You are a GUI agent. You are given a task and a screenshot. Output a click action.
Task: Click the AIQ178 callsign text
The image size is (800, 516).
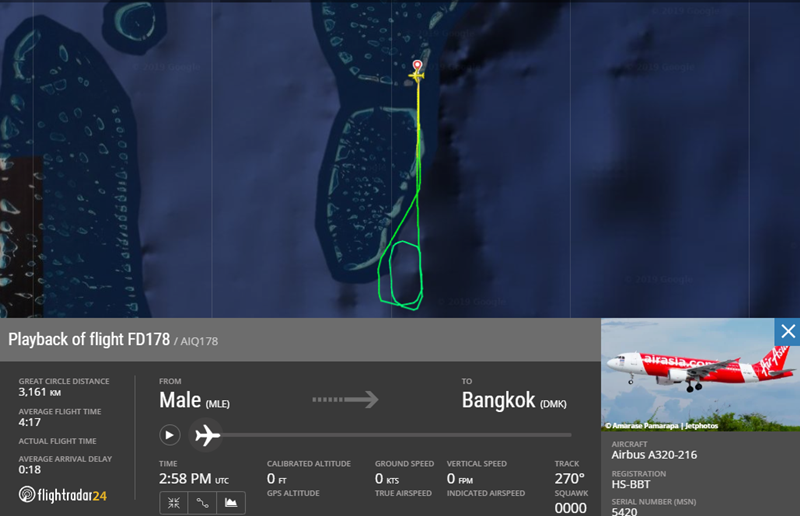pos(199,341)
